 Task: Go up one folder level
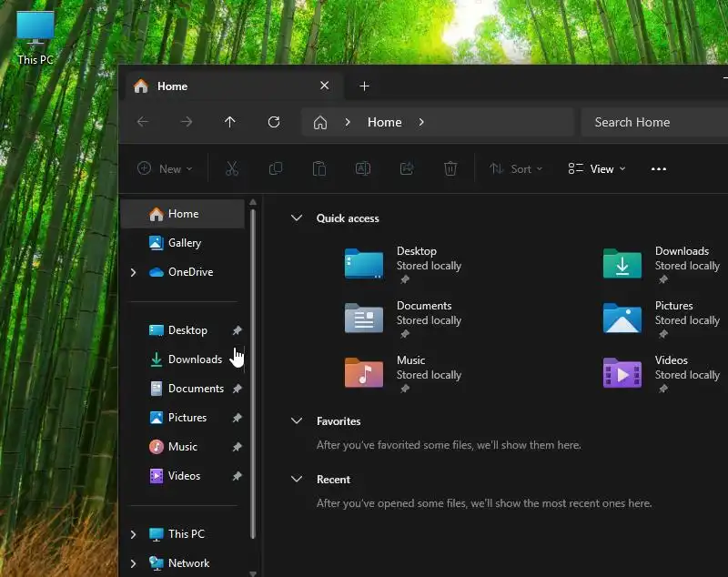tap(230, 122)
